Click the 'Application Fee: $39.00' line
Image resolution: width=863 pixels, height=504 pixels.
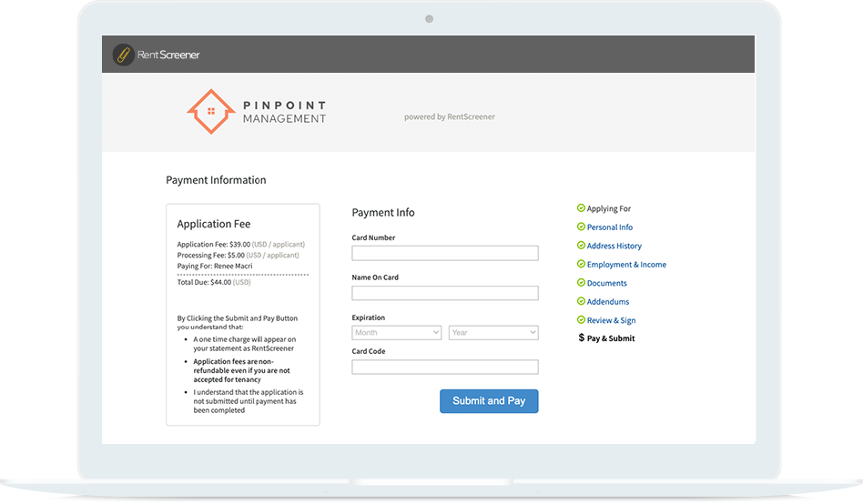(x=240, y=245)
